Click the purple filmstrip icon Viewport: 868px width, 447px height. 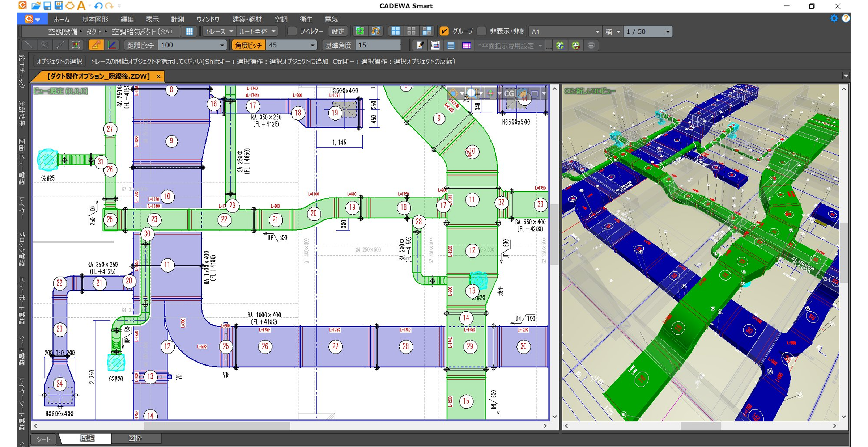click(x=467, y=45)
